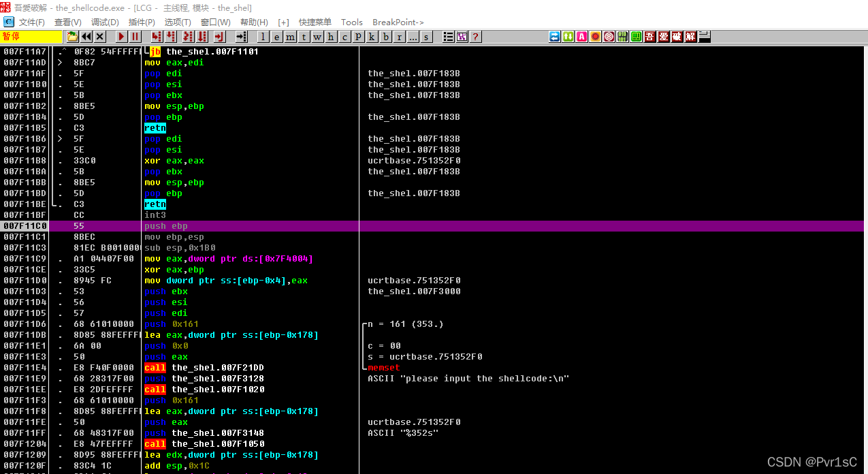
Task: Click the Go To Address arrow icon
Action: click(241, 37)
